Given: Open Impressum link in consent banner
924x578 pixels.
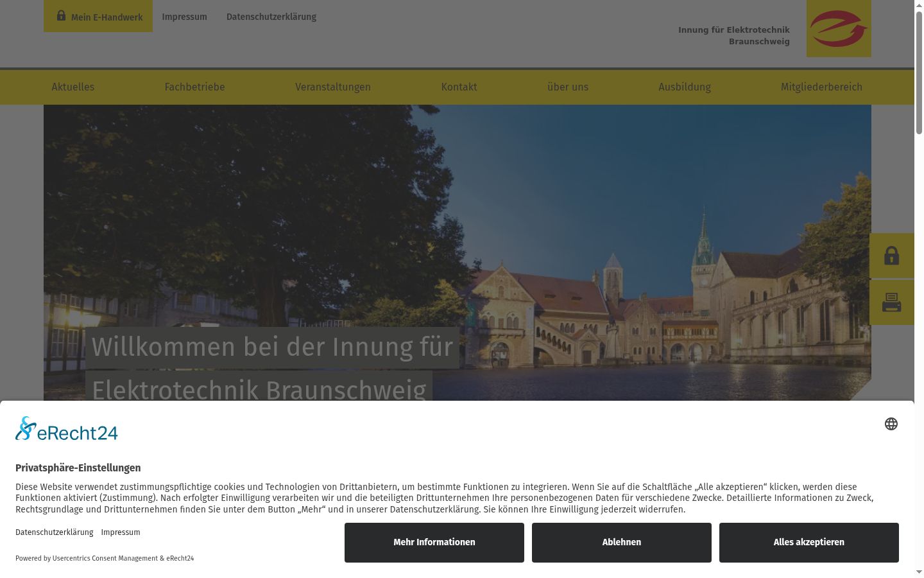Looking at the screenshot, I should [121, 532].
